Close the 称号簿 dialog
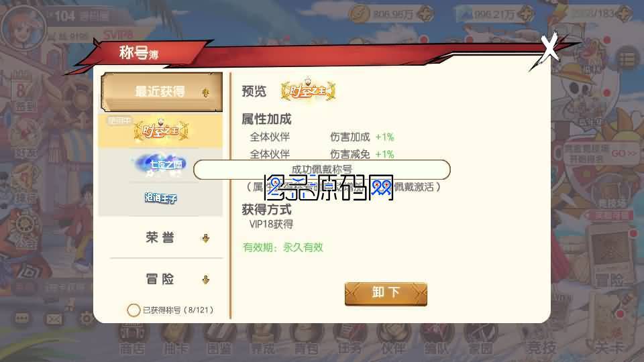This screenshot has width=644, height=362. pos(549,48)
